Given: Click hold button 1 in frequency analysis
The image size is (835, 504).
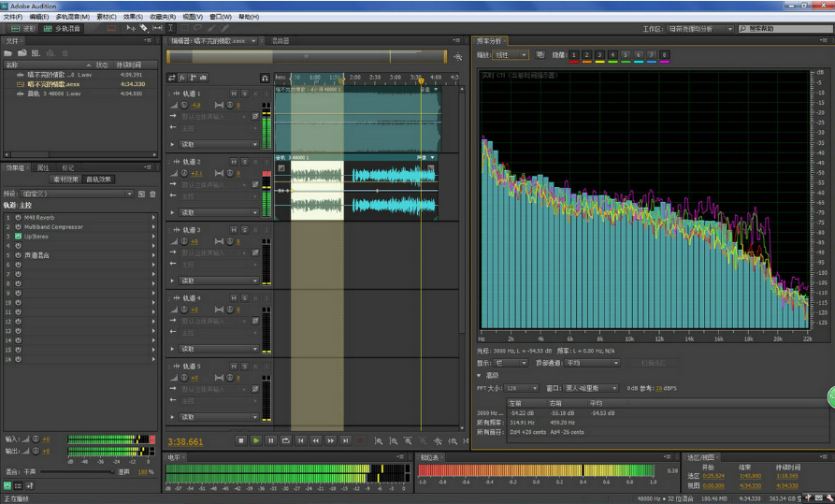Looking at the screenshot, I should tap(573, 55).
